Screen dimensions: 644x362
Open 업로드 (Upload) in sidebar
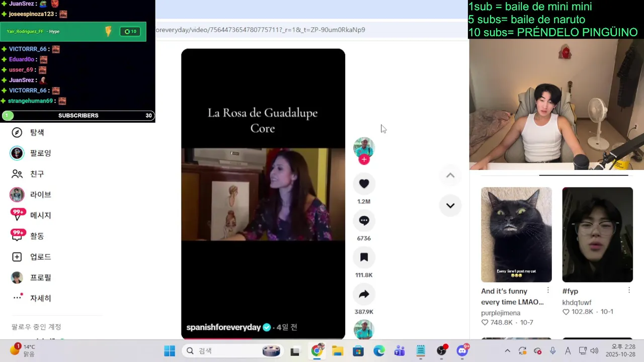(31, 257)
